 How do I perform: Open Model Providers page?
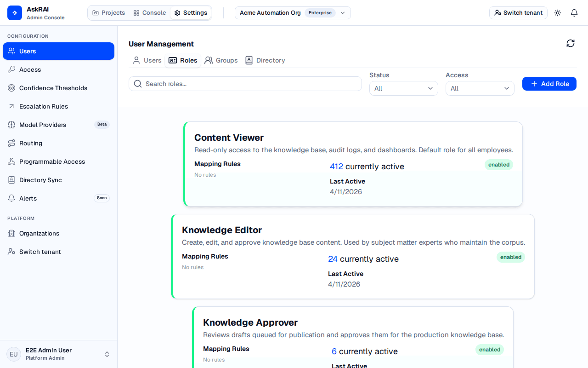click(59, 125)
